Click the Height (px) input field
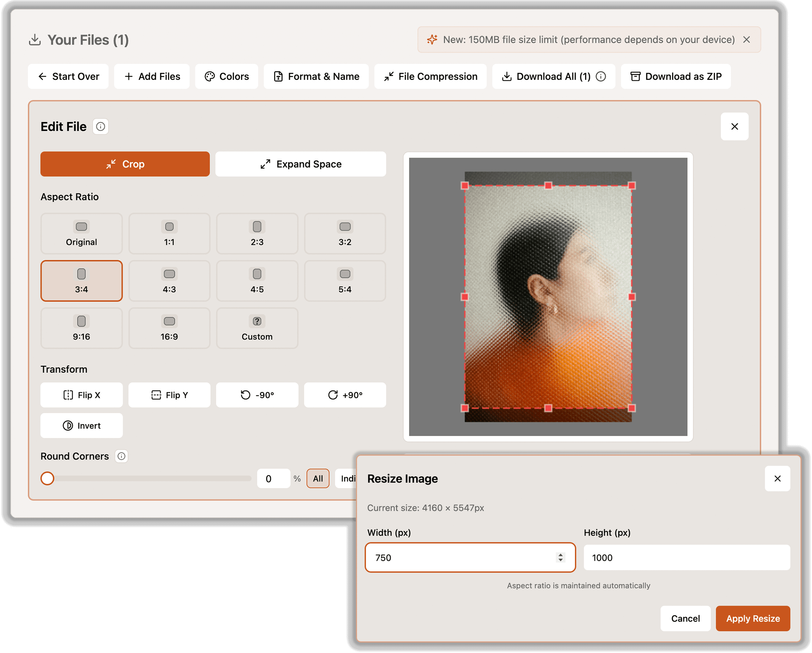Image resolution: width=812 pixels, height=653 pixels. pos(686,557)
